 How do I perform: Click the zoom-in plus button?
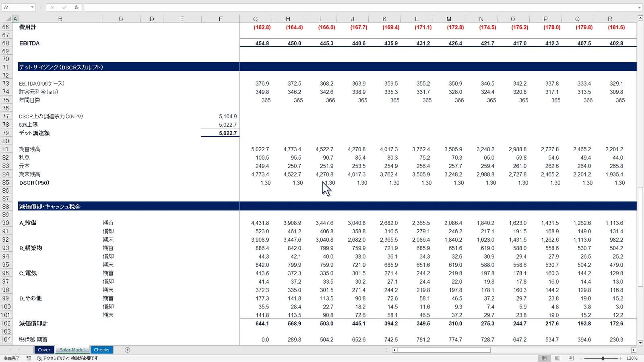(621, 358)
